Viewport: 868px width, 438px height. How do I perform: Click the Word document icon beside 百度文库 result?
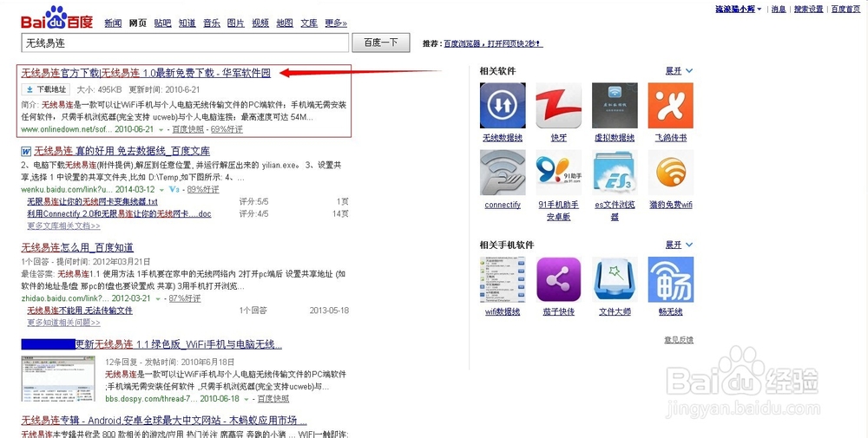26,152
